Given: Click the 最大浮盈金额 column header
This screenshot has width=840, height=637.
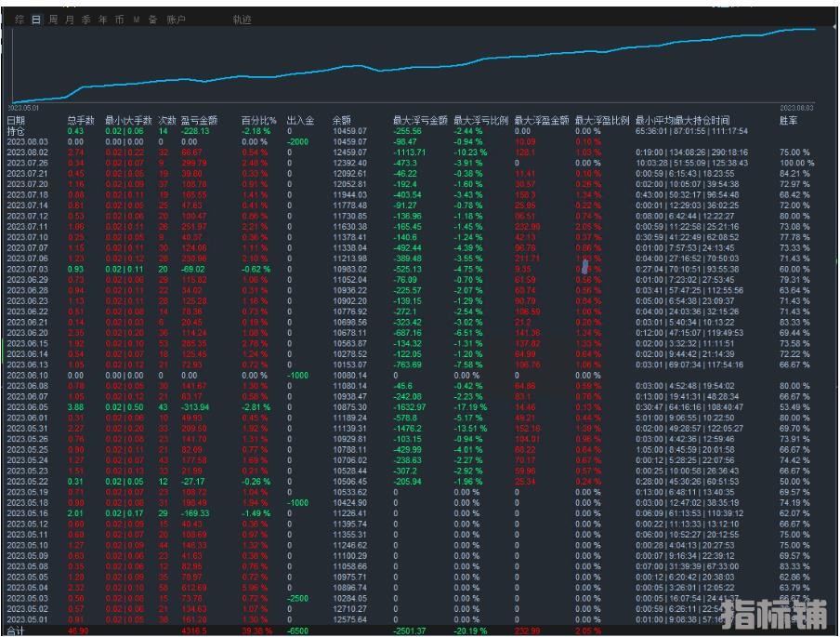Looking at the screenshot, I should [541, 120].
